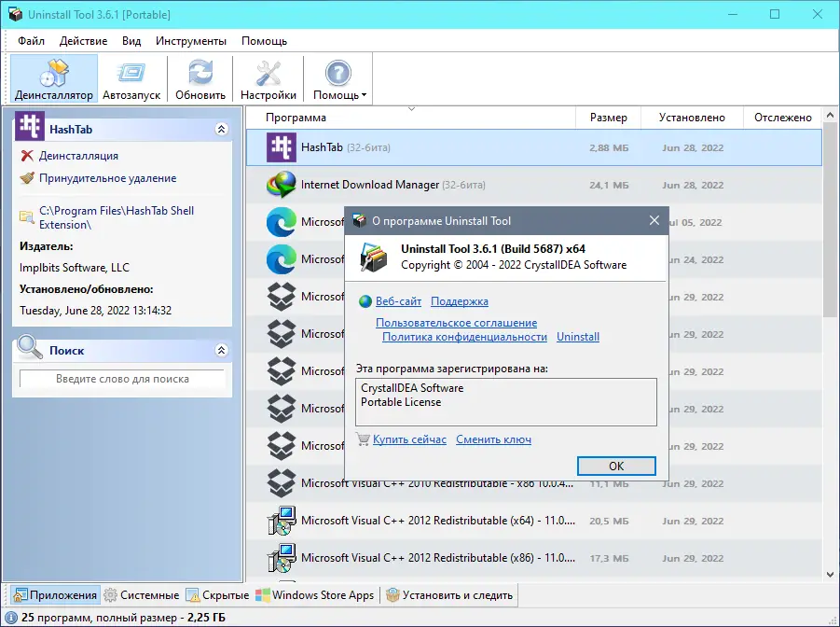Click the shopping cart icon near Купить сейчас
840x627 pixels.
point(364,439)
